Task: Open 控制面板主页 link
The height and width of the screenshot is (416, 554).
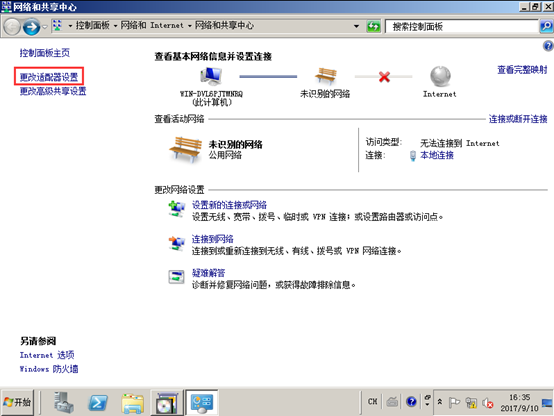Action: click(x=45, y=53)
